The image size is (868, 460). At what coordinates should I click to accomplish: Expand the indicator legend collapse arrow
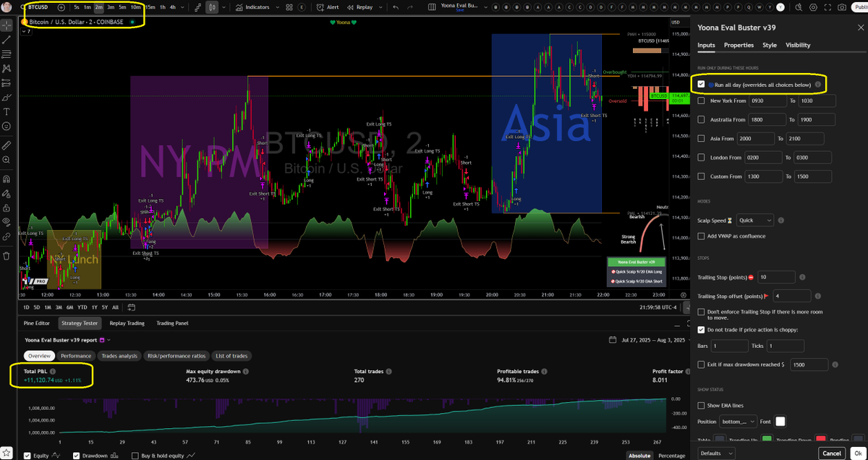[25, 31]
